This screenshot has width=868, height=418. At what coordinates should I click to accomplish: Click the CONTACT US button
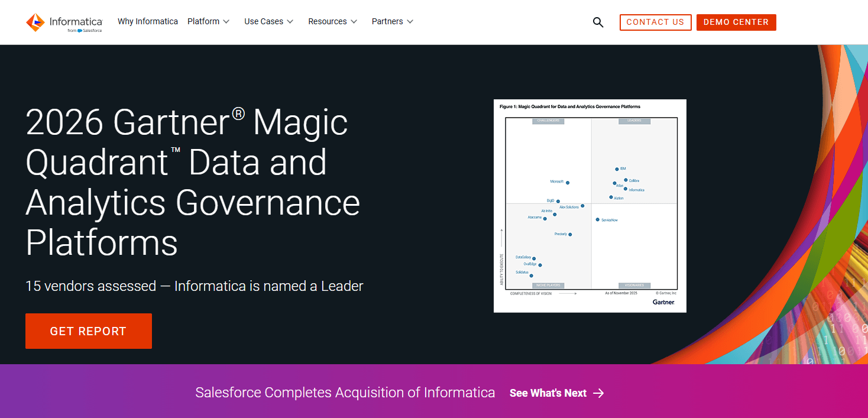point(655,22)
